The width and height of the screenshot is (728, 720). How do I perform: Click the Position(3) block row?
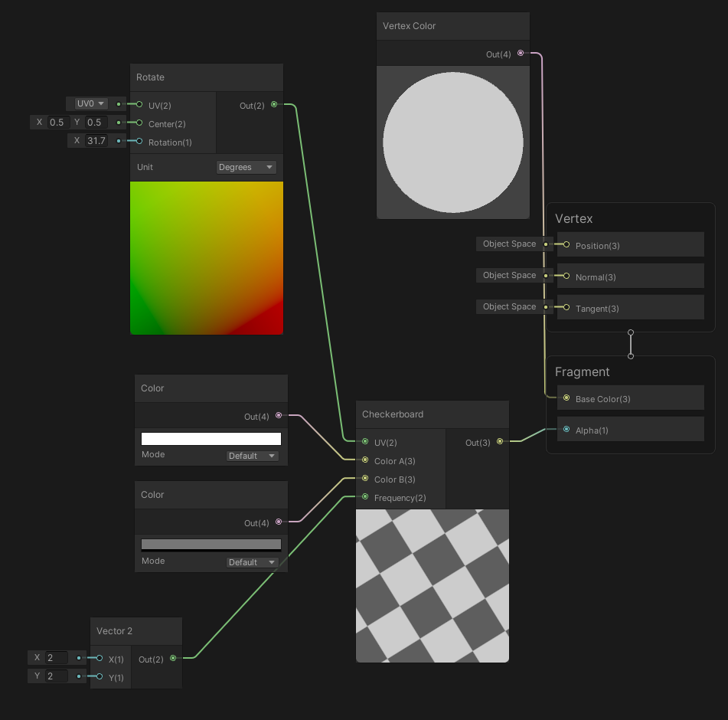[x=631, y=244]
